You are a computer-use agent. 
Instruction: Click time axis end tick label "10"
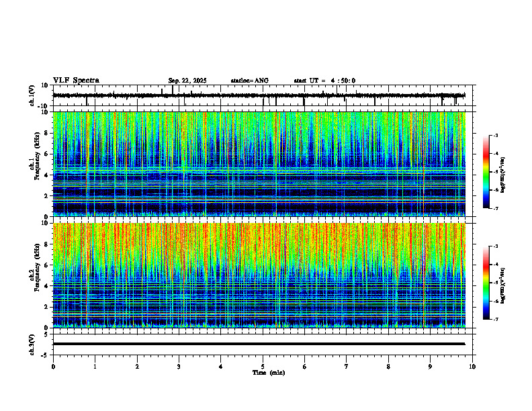(x=472, y=367)
